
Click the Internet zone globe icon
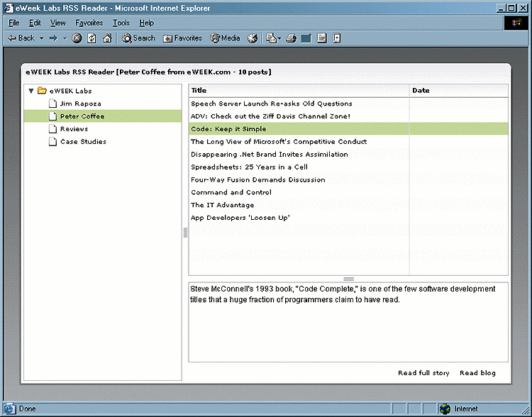click(445, 409)
